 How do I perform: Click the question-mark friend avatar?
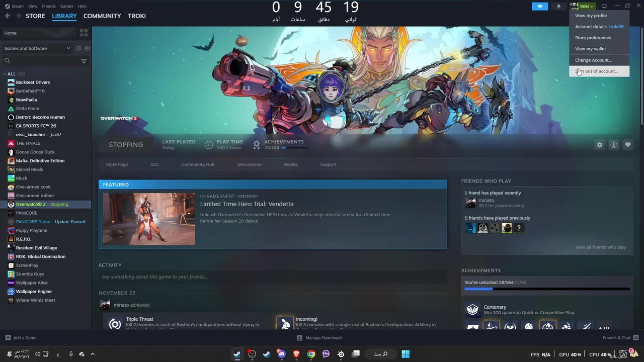point(519,228)
